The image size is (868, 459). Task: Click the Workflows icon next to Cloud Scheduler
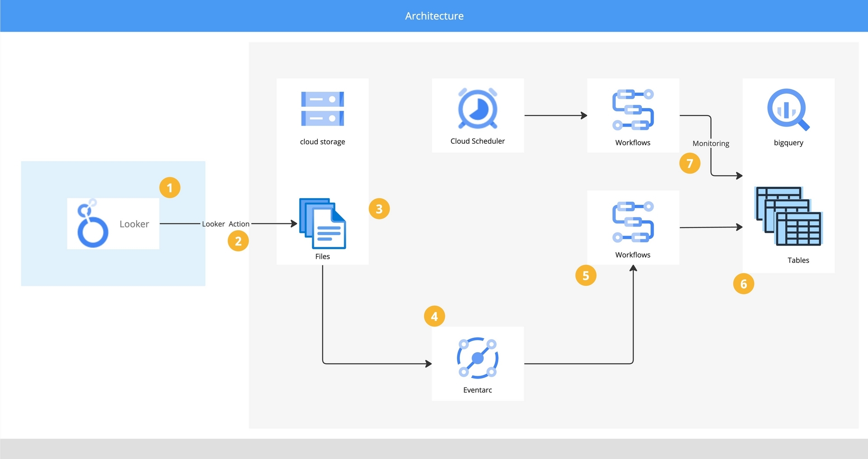633,110
